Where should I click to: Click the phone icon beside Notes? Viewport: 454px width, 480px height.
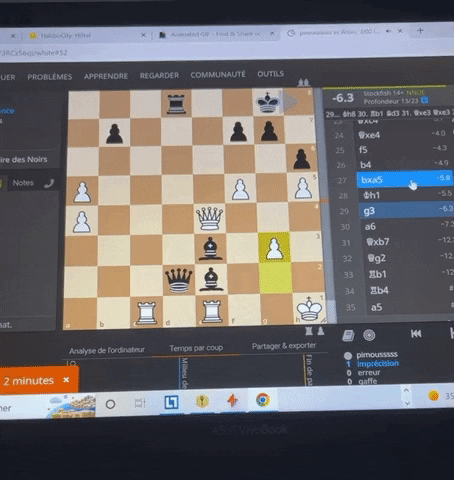click(49, 183)
